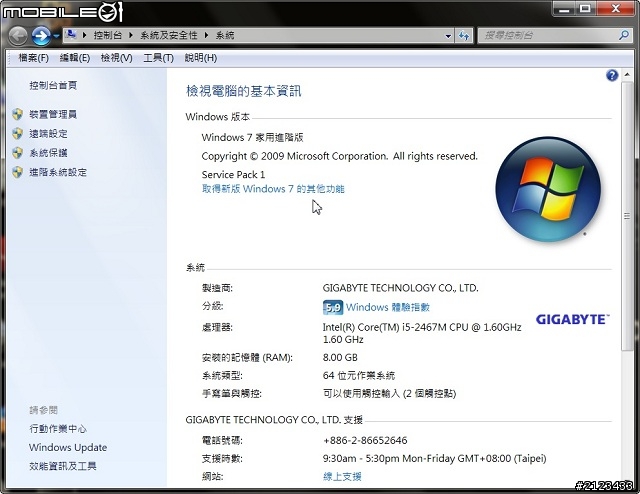Click the shield icon next to 系統保護

coord(18,153)
